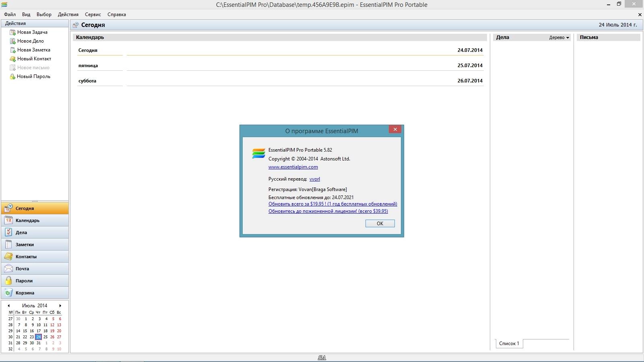Click the upgrade for $19.95 link
The image size is (644, 362).
pos(333,204)
